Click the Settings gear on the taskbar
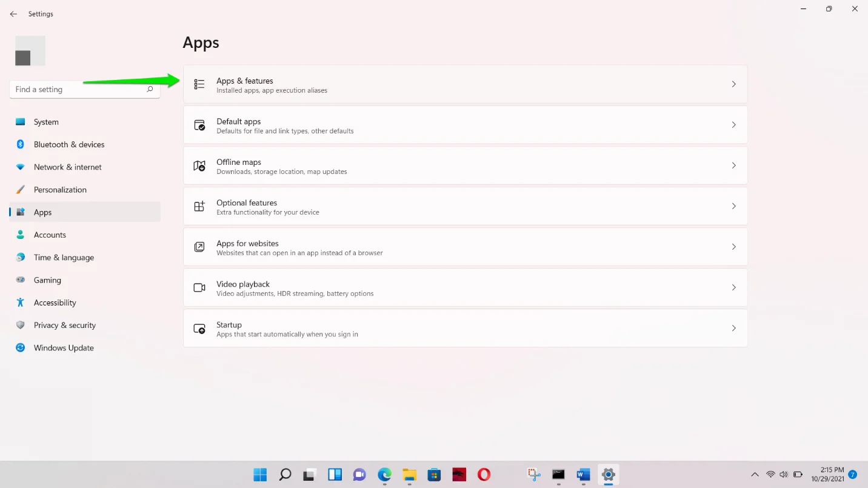The image size is (868, 488). coord(608,474)
